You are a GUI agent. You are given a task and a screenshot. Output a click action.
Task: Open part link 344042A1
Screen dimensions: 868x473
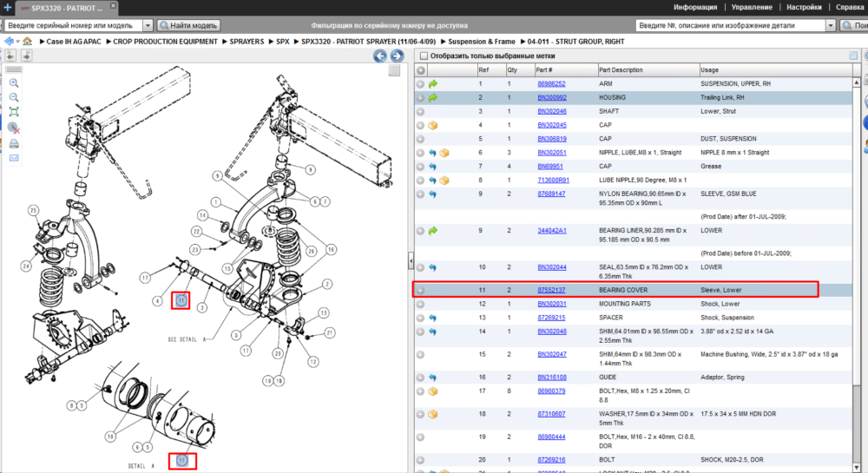552,231
